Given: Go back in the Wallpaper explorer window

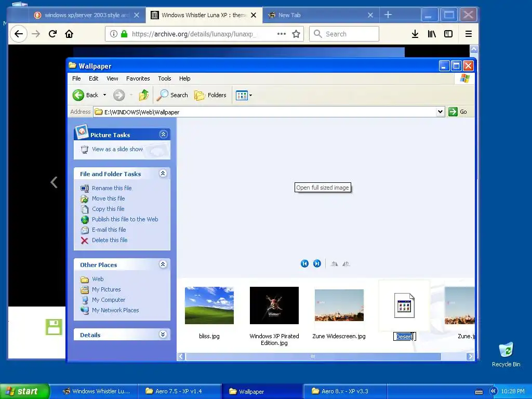Looking at the screenshot, I should 85,95.
